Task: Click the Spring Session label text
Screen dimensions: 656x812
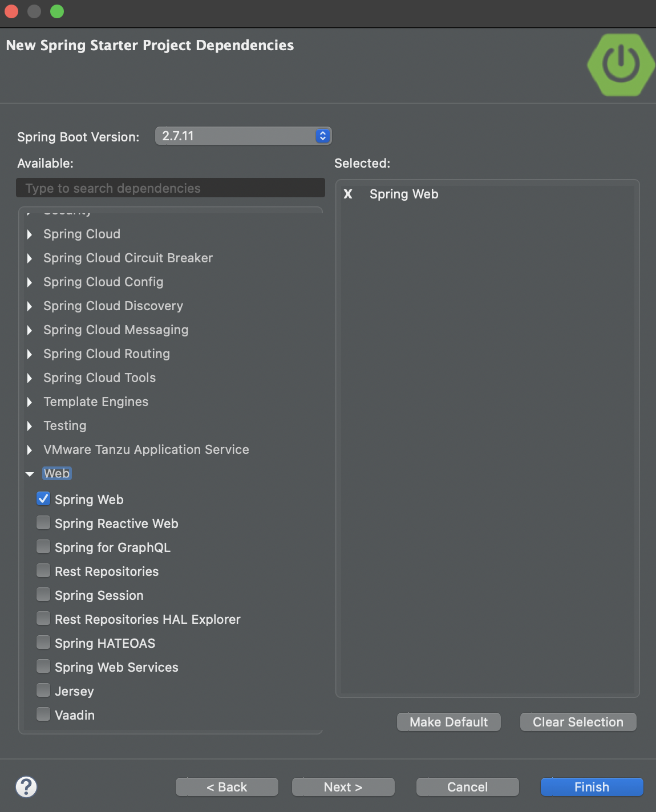Action: 99,595
